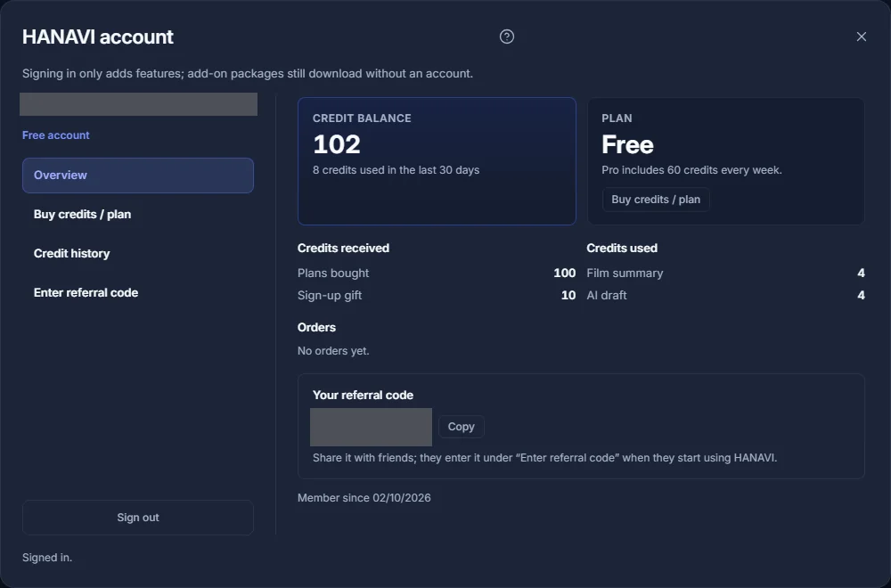This screenshot has width=891, height=588.
Task: Click the Credits used heading
Action: [x=622, y=249]
